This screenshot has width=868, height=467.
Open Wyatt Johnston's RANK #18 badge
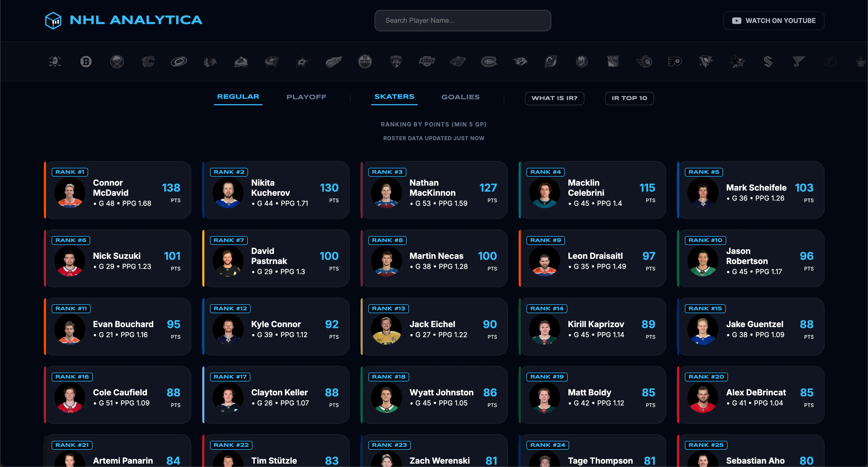pyautogui.click(x=389, y=377)
